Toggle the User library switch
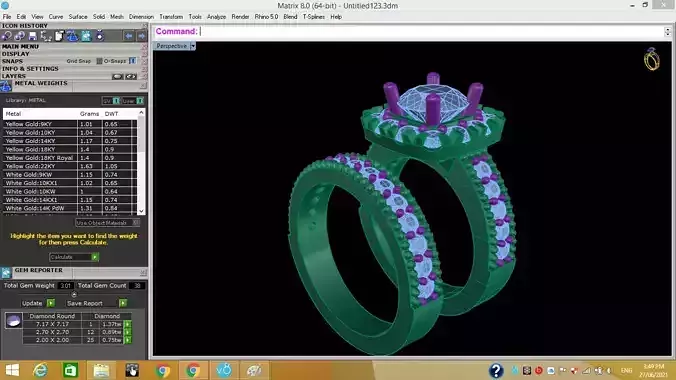The image size is (676, 380). (140, 101)
